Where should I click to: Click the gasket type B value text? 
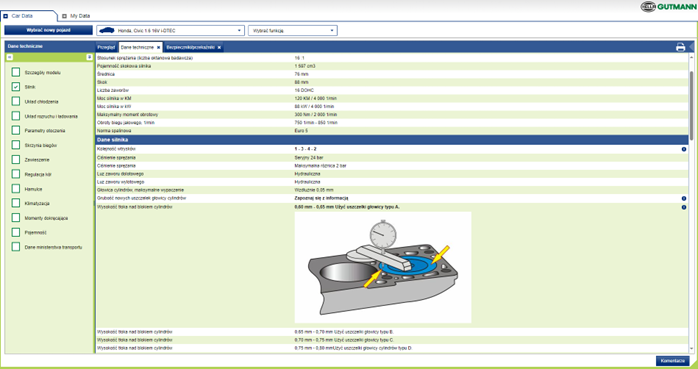click(344, 332)
